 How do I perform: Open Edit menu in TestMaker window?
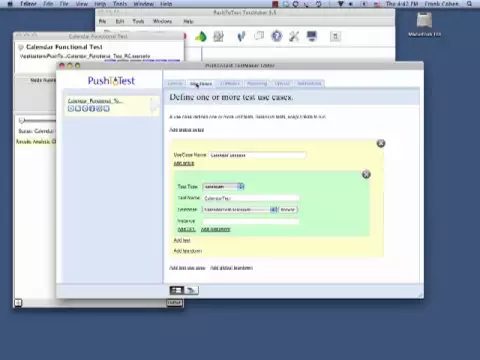[120, 21]
